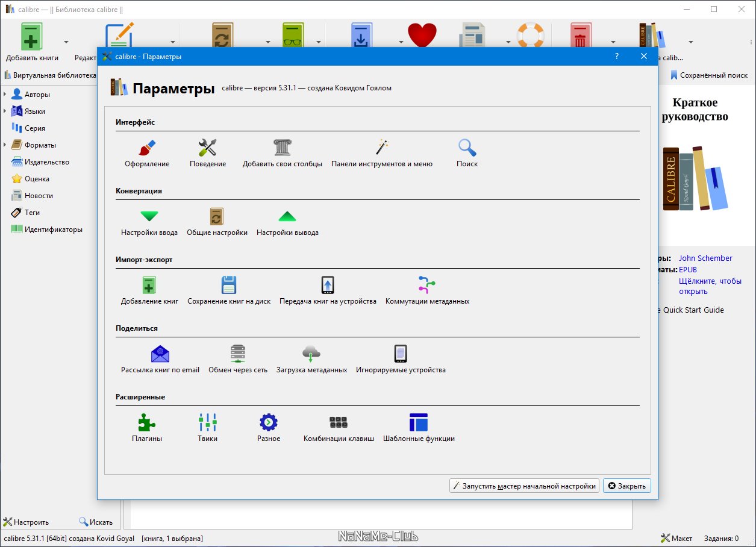Click the EPUB format link
Screen dimensions: 756x547
[x=688, y=270]
